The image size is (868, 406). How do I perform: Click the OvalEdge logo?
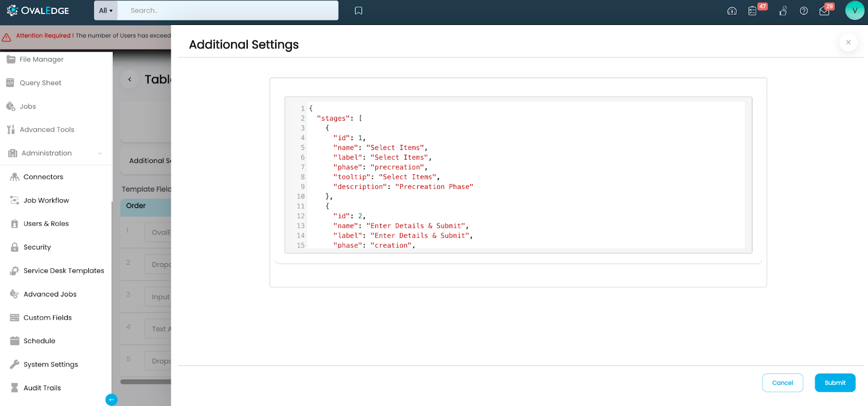[37, 10]
